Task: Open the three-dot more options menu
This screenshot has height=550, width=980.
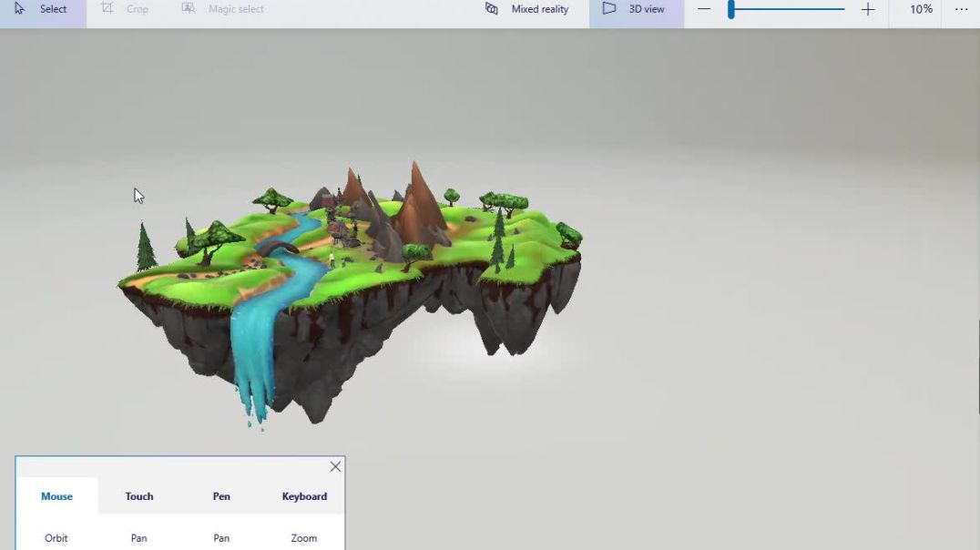Action: pyautogui.click(x=961, y=9)
